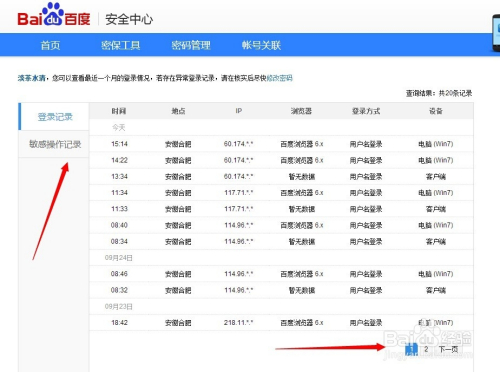Click the 客户端 cell in the 08:34 row
The image size is (500, 372).
(436, 241)
